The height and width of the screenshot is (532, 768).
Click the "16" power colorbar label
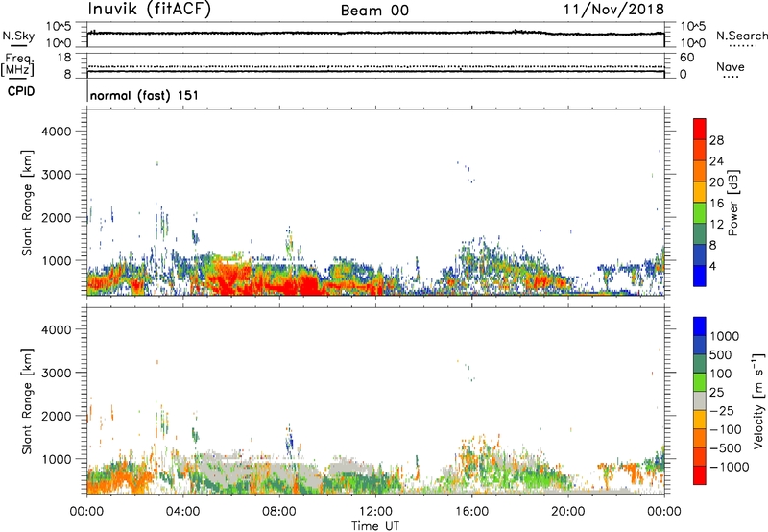716,204
